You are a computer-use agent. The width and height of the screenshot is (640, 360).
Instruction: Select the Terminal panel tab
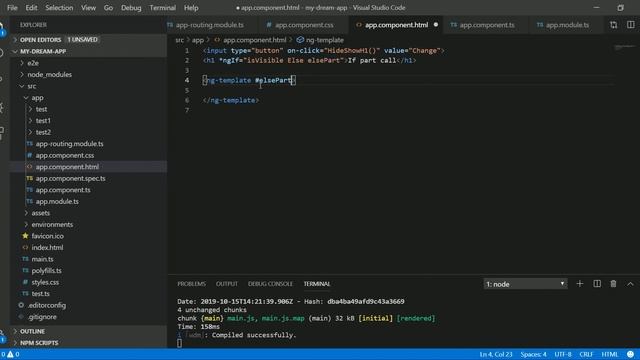[317, 284]
